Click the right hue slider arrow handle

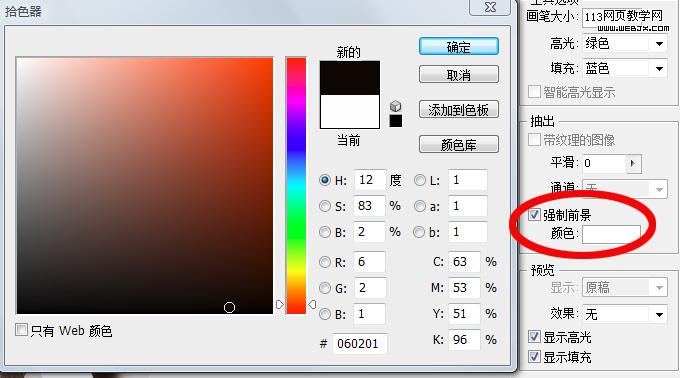click(x=312, y=304)
